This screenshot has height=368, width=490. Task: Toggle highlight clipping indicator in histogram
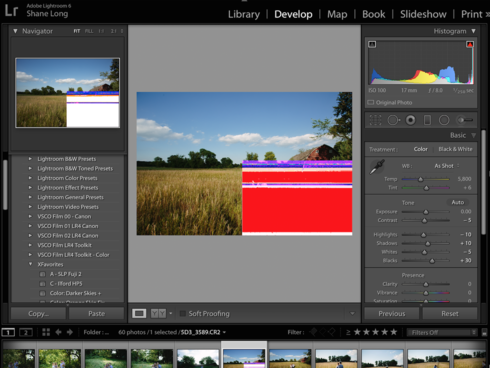470,44
